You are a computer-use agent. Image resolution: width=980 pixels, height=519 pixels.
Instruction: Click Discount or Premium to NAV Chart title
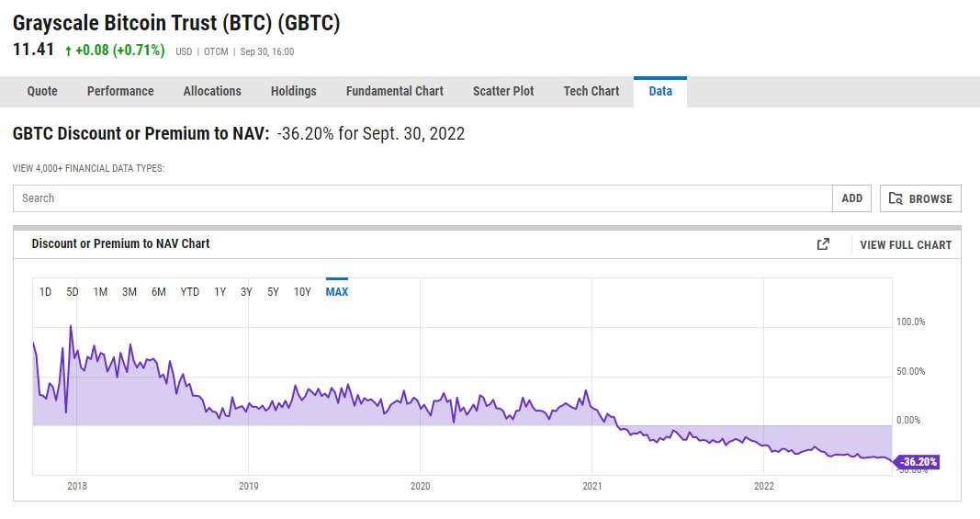pos(120,243)
